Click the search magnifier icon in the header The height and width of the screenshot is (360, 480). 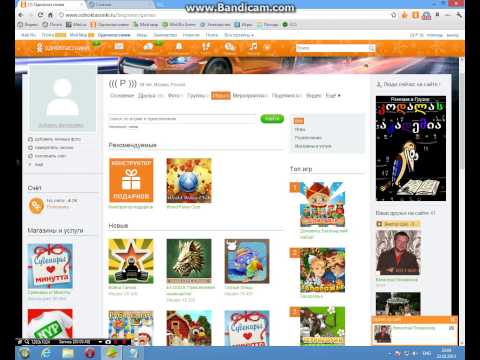click(x=371, y=48)
